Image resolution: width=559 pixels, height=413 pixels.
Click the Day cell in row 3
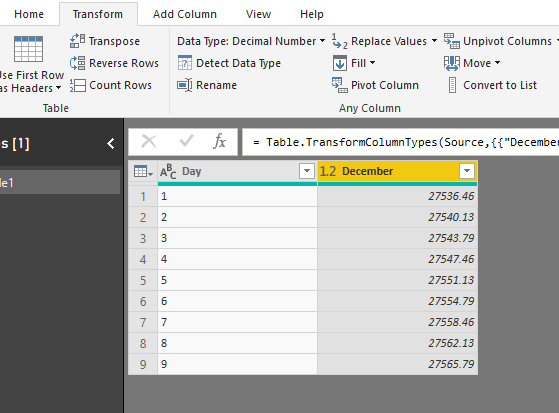click(237, 238)
